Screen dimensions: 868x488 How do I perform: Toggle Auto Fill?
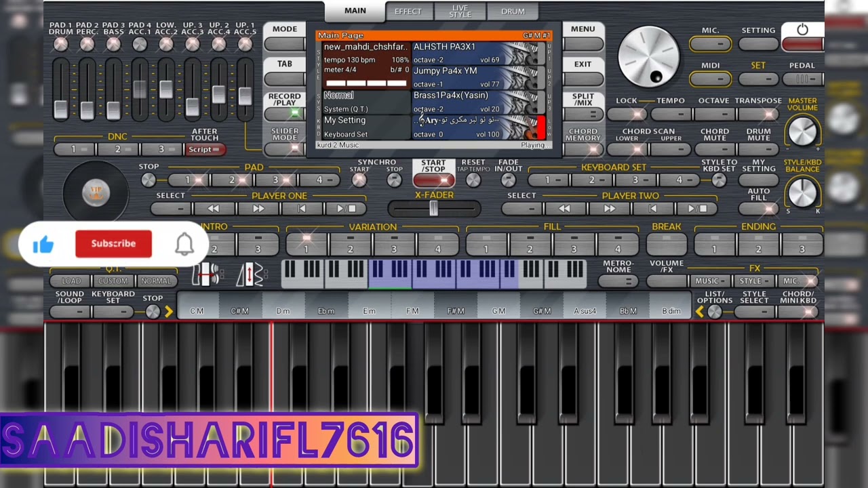(758, 209)
